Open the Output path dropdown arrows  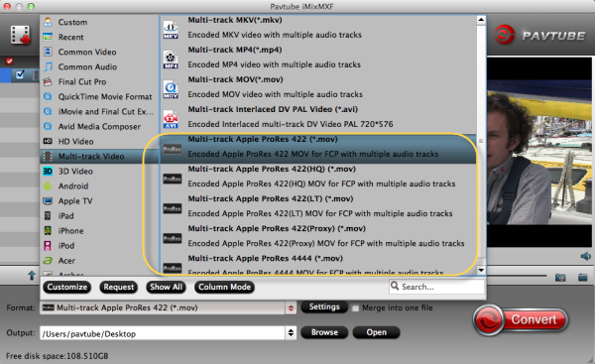(x=291, y=333)
